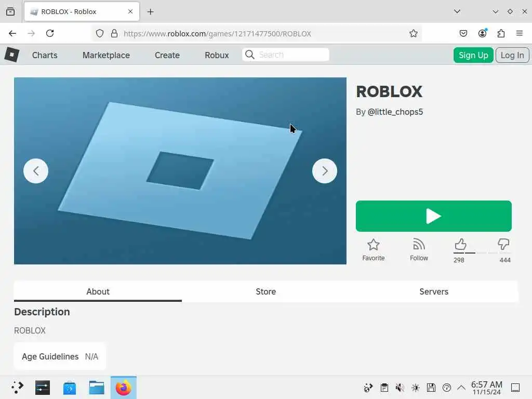Show the previous game thumbnail
The image size is (532, 399).
click(36, 171)
